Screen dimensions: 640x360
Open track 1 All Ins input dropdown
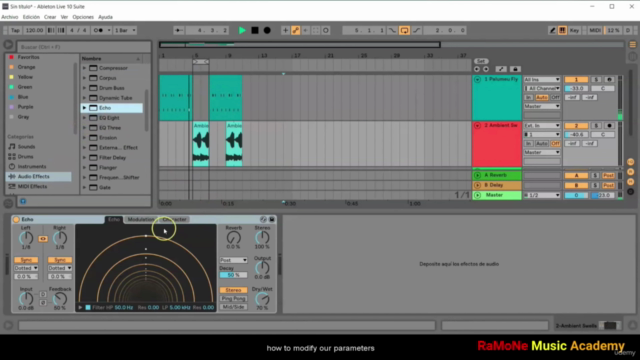(542, 80)
